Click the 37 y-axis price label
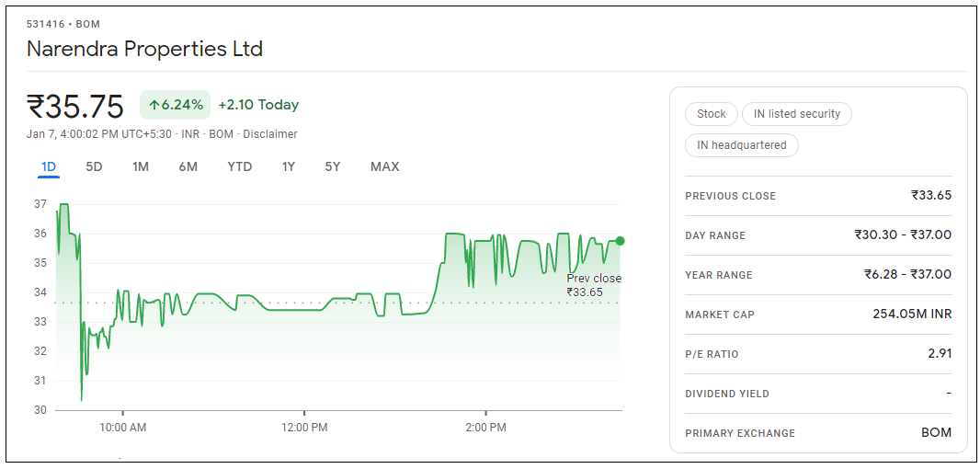The width and height of the screenshot is (980, 469). click(40, 204)
